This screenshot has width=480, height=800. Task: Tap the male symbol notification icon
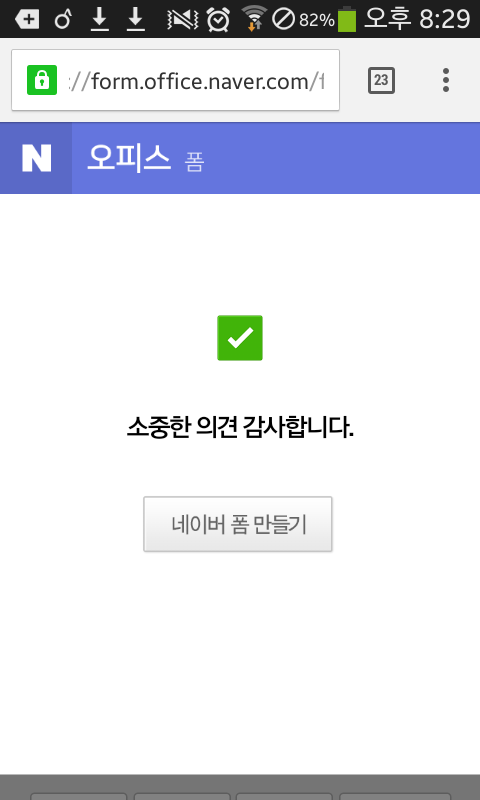(x=63, y=20)
